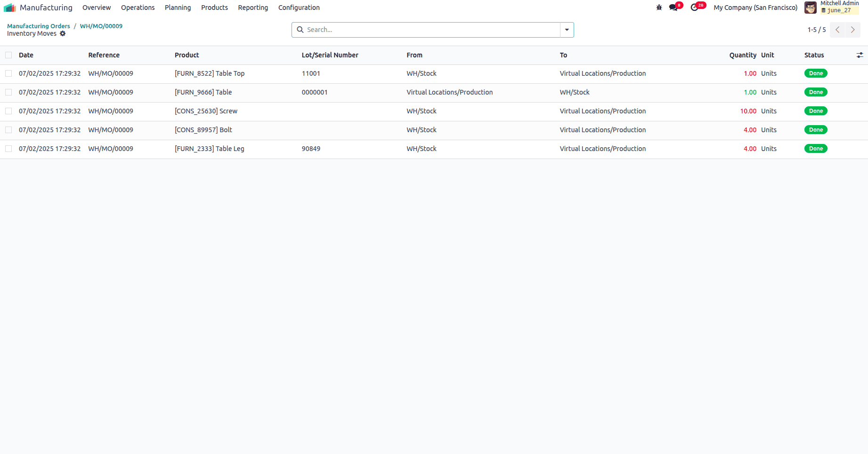Click the june_27 database label
The image size is (868, 454).
point(839,10)
